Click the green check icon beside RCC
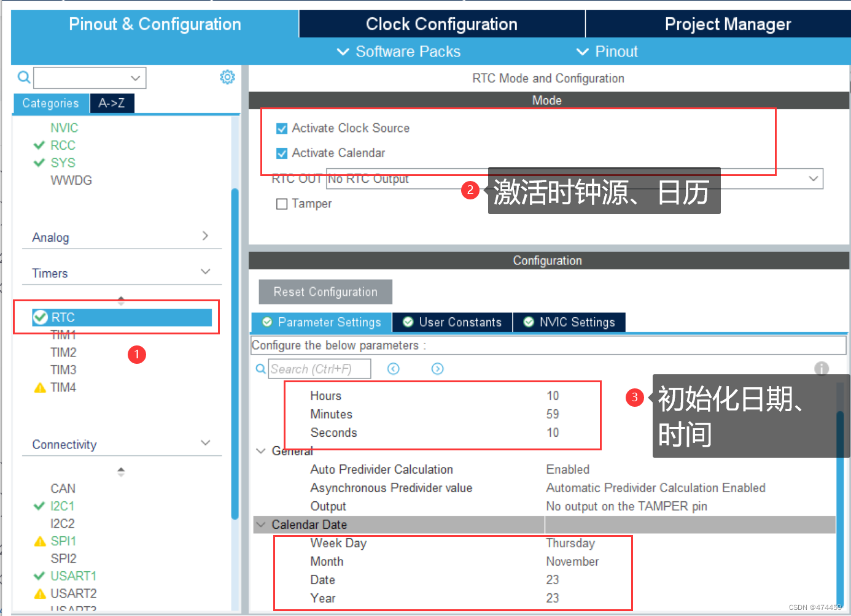 tap(39, 145)
